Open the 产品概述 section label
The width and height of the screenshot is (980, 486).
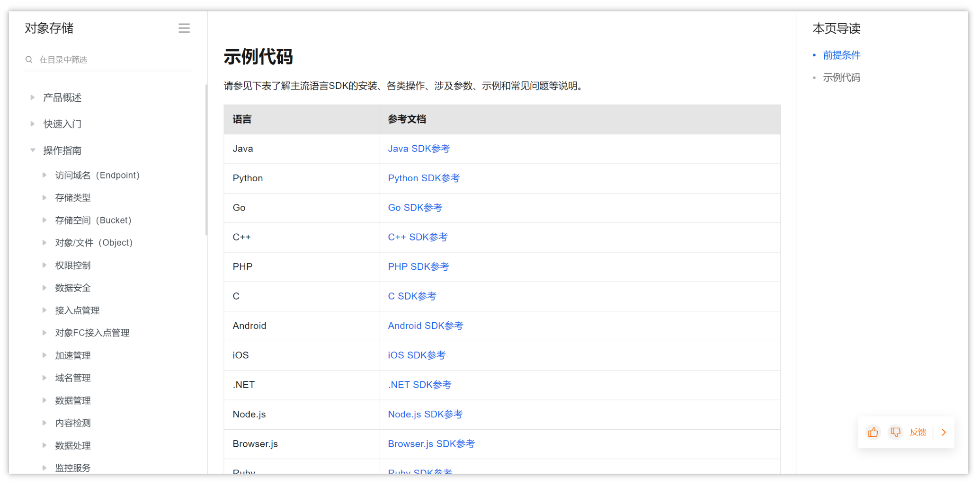click(62, 97)
